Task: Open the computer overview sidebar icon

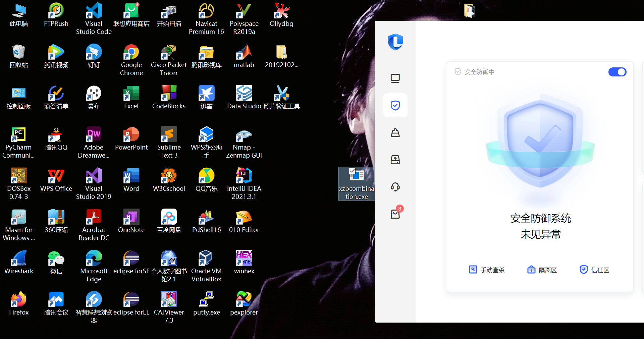Action: pyautogui.click(x=395, y=78)
